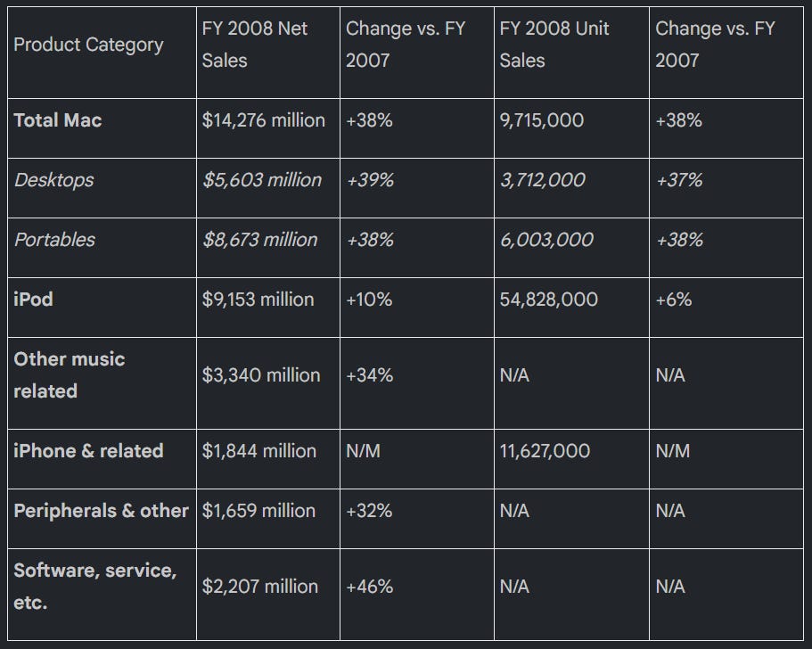Click the Desktops row label
Viewport: 812px width, 649px height.
[x=53, y=180]
